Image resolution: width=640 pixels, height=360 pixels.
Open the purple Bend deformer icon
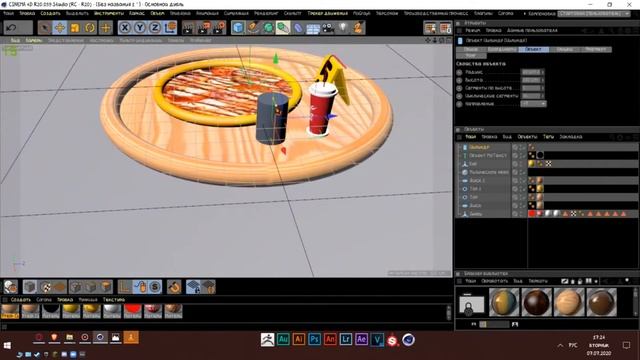coord(298,28)
